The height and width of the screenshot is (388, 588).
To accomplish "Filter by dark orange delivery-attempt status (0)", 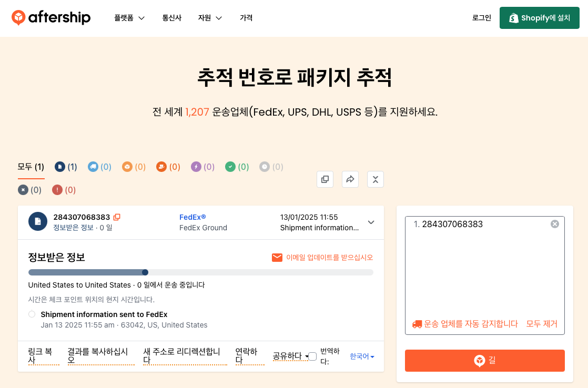I will [x=168, y=167].
